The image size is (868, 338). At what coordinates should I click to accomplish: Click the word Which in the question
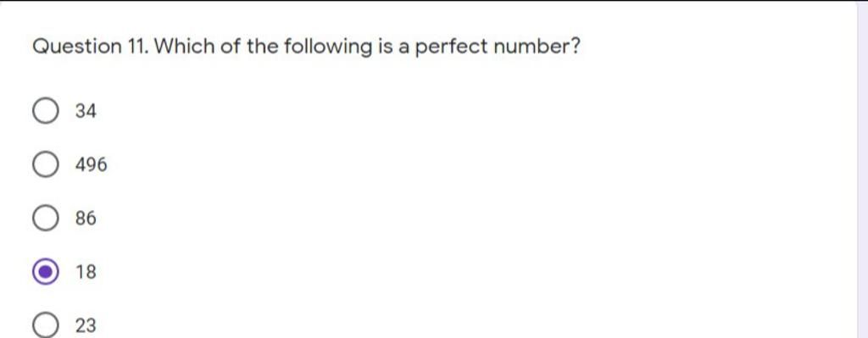(x=184, y=47)
